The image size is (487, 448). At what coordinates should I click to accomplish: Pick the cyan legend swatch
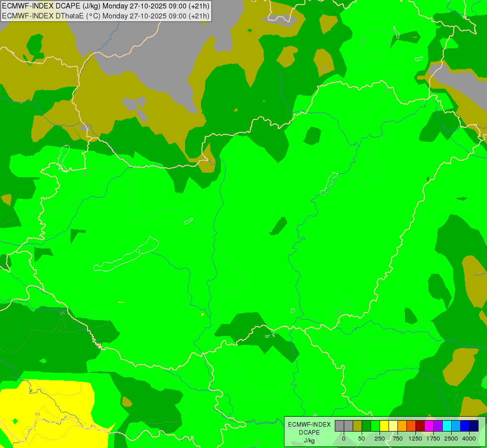(447, 426)
